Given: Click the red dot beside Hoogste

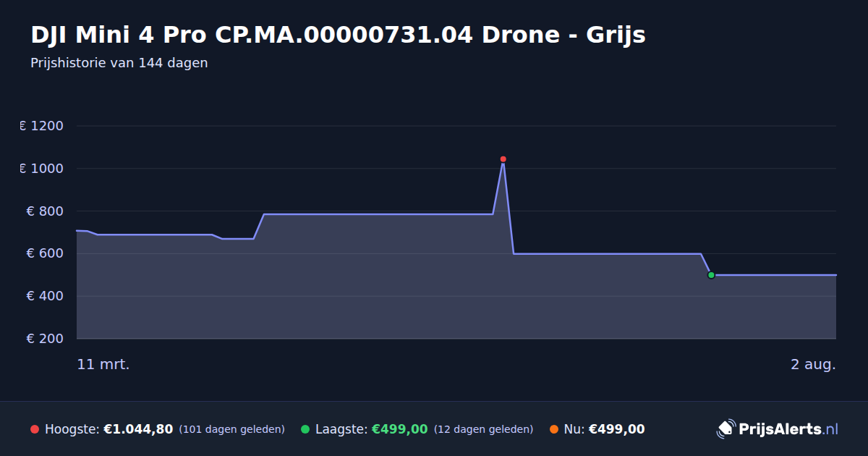Looking at the screenshot, I should (35, 429).
